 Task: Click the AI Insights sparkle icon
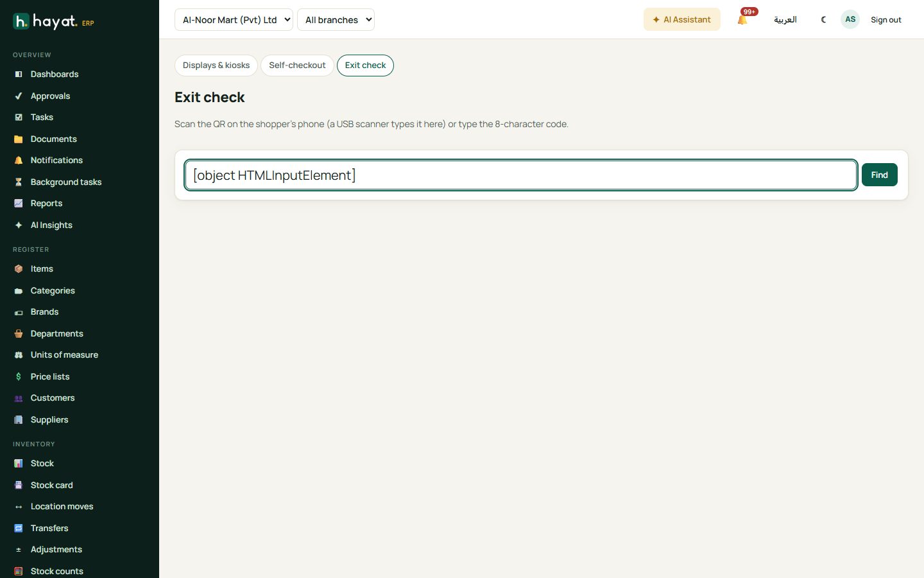(x=19, y=225)
